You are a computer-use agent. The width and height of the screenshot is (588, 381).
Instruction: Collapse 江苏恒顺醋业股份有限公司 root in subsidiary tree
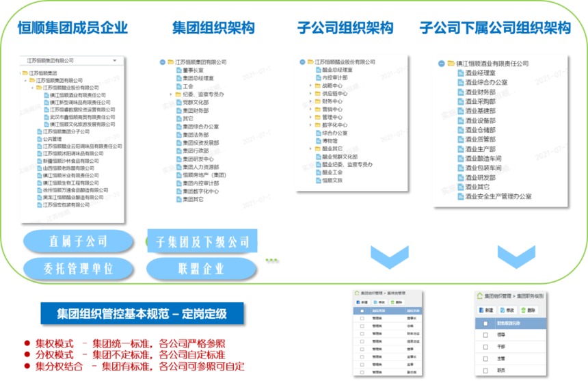[302, 62]
